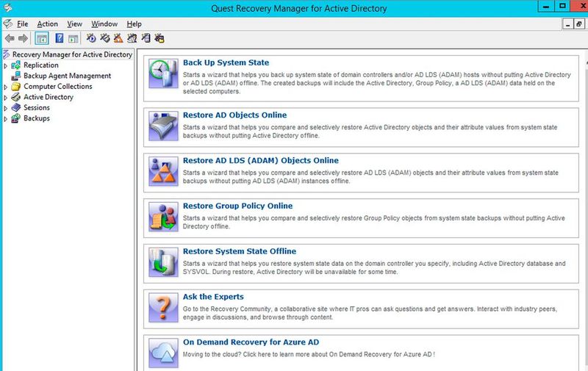The image size is (588, 371).
Task: Click the Active Directory node icon in tree
Action: point(15,97)
